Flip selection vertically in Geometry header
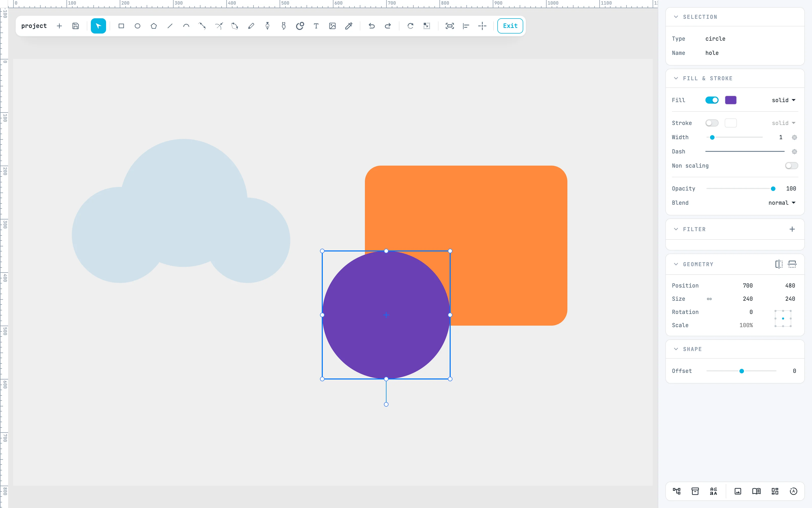812x508 pixels. tap(792, 264)
